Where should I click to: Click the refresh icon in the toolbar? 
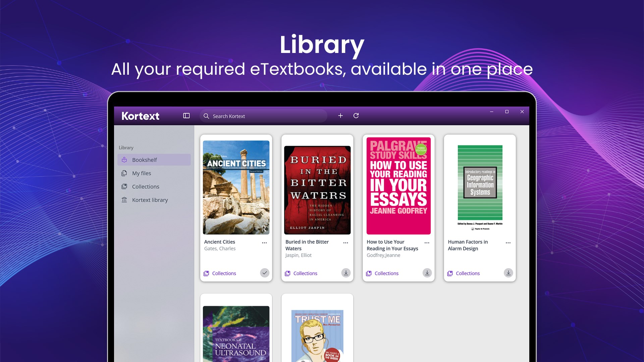tap(356, 116)
